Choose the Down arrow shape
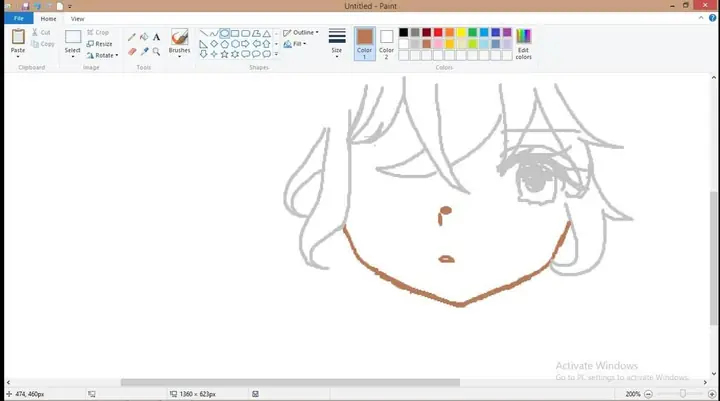 pyautogui.click(x=203, y=54)
